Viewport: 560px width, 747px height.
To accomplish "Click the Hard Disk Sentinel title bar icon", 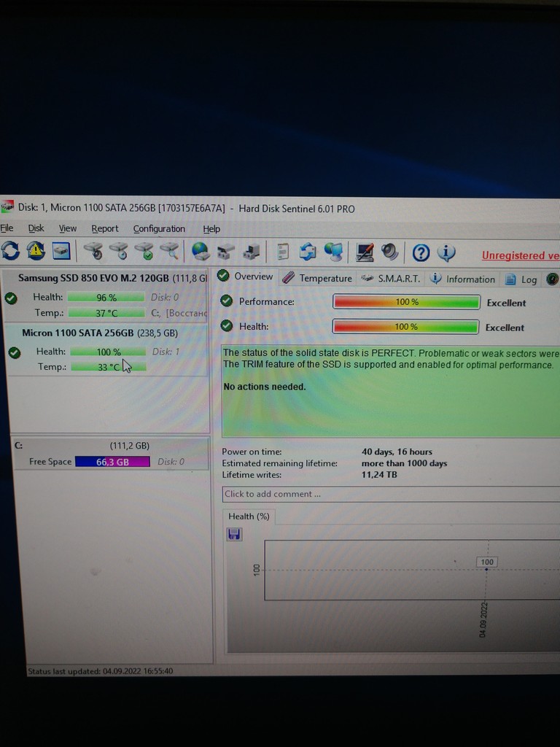I will click(7, 206).
